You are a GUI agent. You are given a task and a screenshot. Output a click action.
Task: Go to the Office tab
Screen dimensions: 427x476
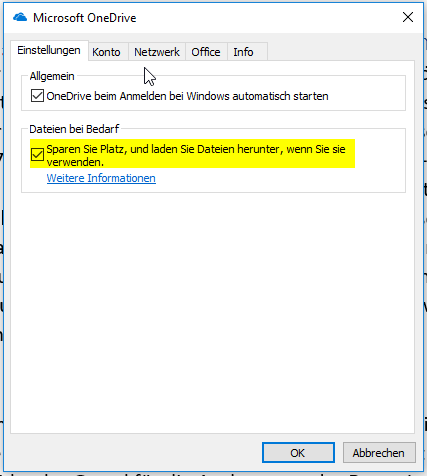pos(206,52)
